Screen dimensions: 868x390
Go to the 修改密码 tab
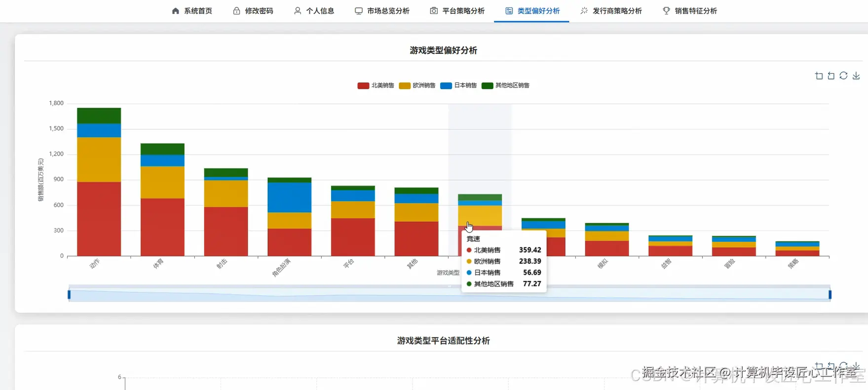tap(253, 11)
